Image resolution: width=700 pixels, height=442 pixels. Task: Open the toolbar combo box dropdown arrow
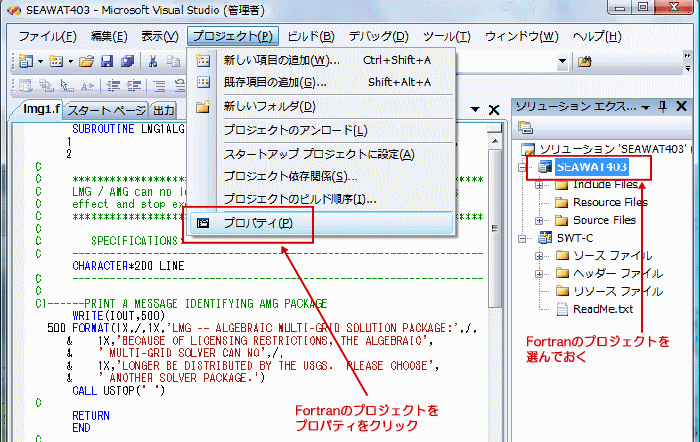(x=562, y=61)
